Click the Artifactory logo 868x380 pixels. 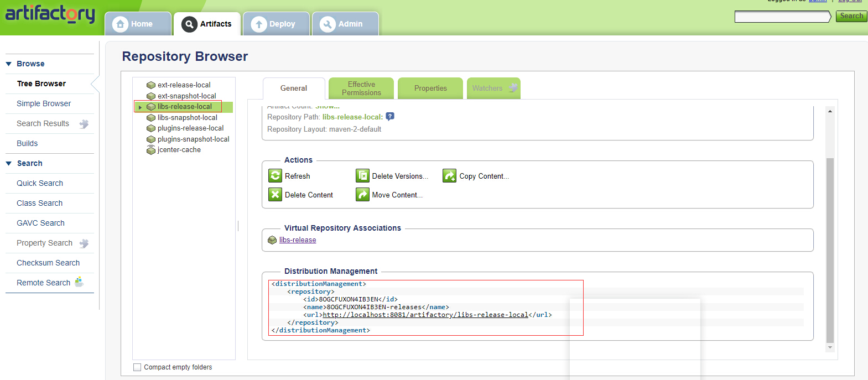[50, 13]
